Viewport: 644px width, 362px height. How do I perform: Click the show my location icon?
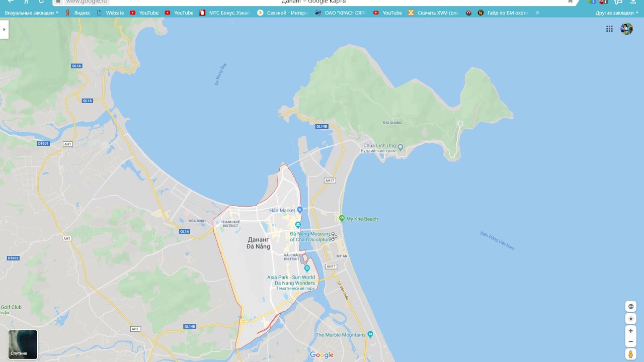630,319
